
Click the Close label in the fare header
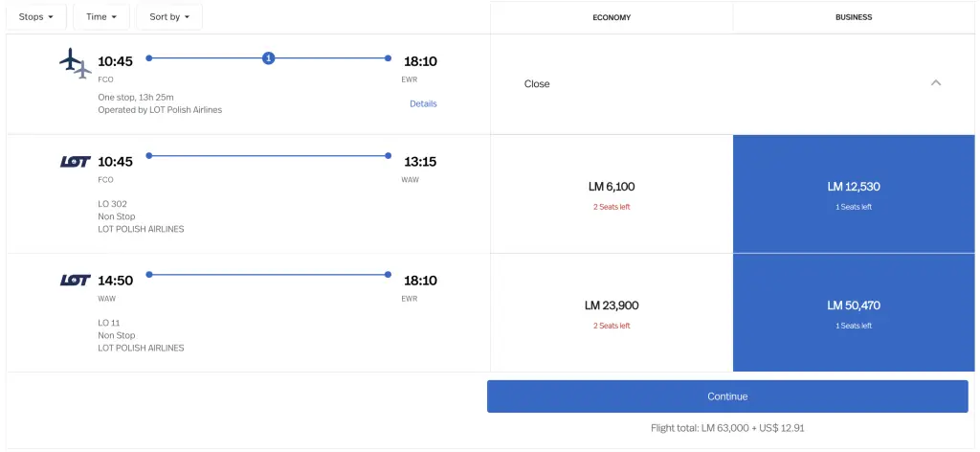click(537, 84)
